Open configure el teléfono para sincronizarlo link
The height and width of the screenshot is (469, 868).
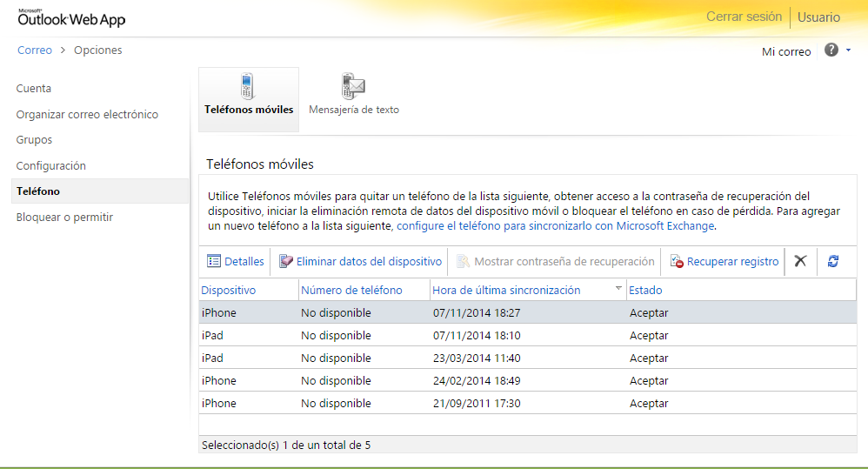coord(555,225)
